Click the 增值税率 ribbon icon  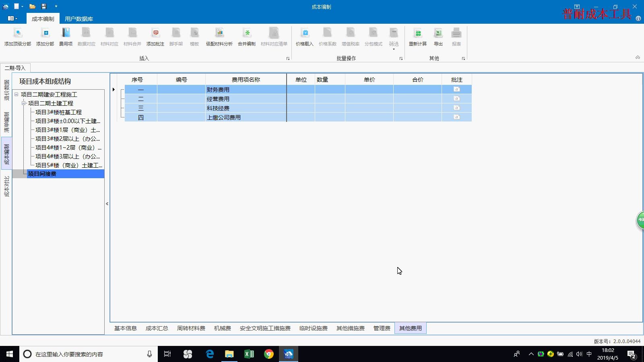pyautogui.click(x=351, y=33)
